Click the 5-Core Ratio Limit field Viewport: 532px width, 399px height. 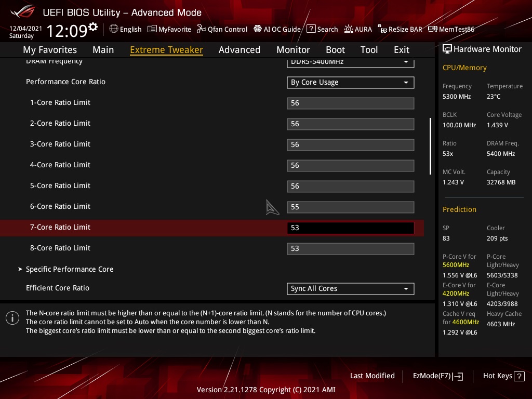[x=351, y=187]
